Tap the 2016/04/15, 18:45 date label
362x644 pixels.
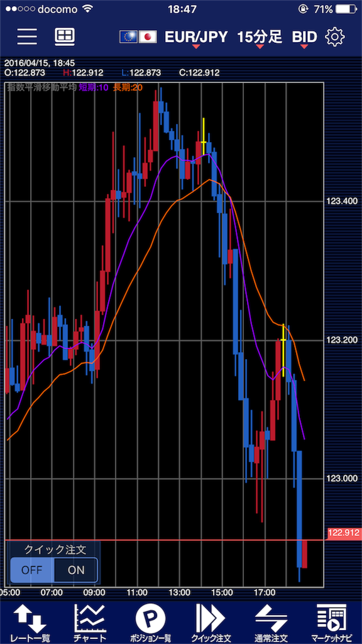point(40,64)
